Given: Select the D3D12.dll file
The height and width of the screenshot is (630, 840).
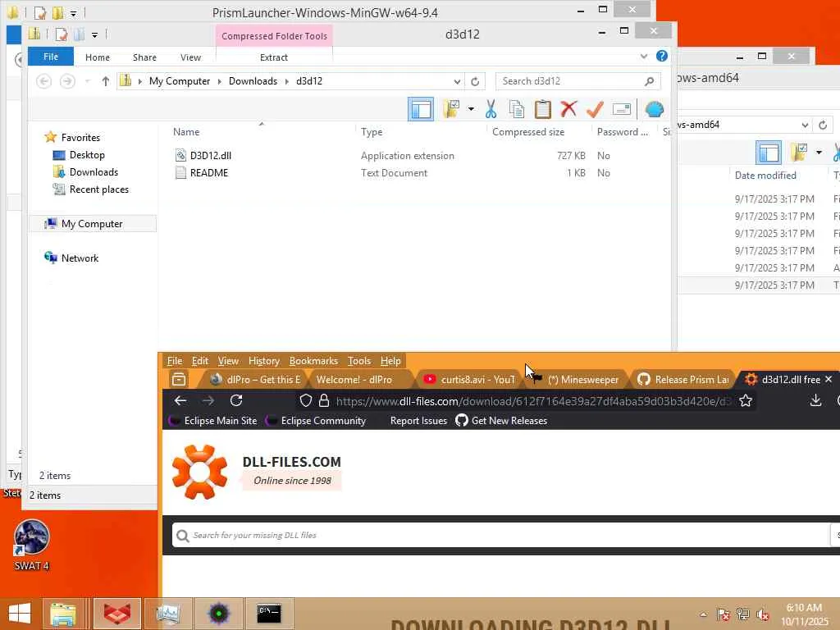Looking at the screenshot, I should pyautogui.click(x=211, y=155).
